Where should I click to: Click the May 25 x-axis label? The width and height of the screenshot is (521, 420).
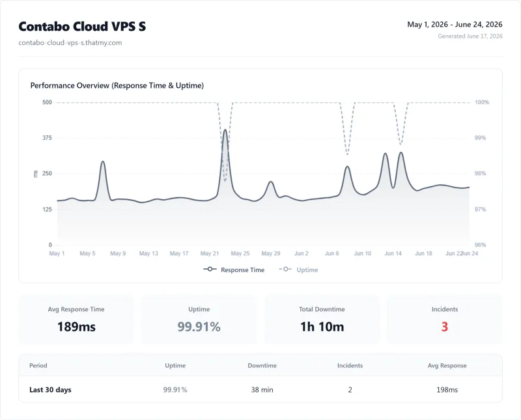(x=240, y=253)
